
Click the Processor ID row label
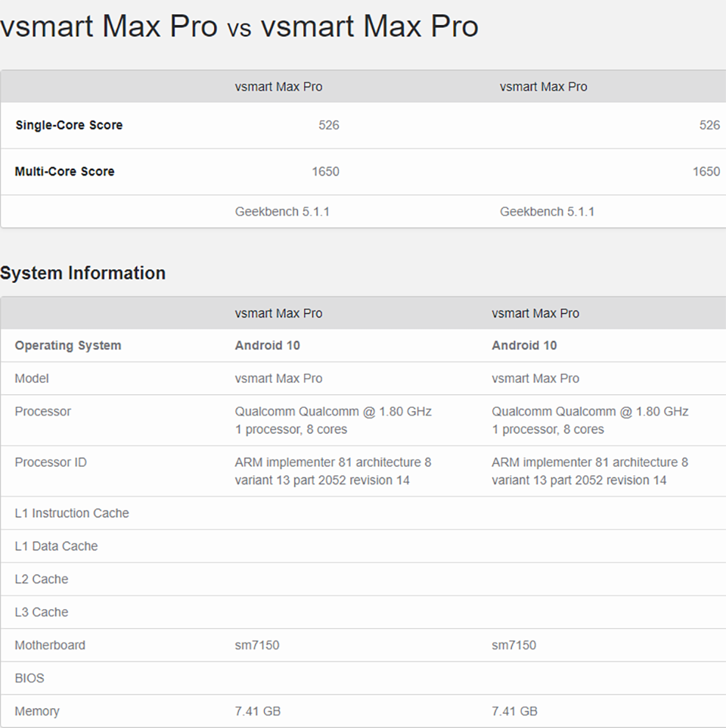pos(51,462)
